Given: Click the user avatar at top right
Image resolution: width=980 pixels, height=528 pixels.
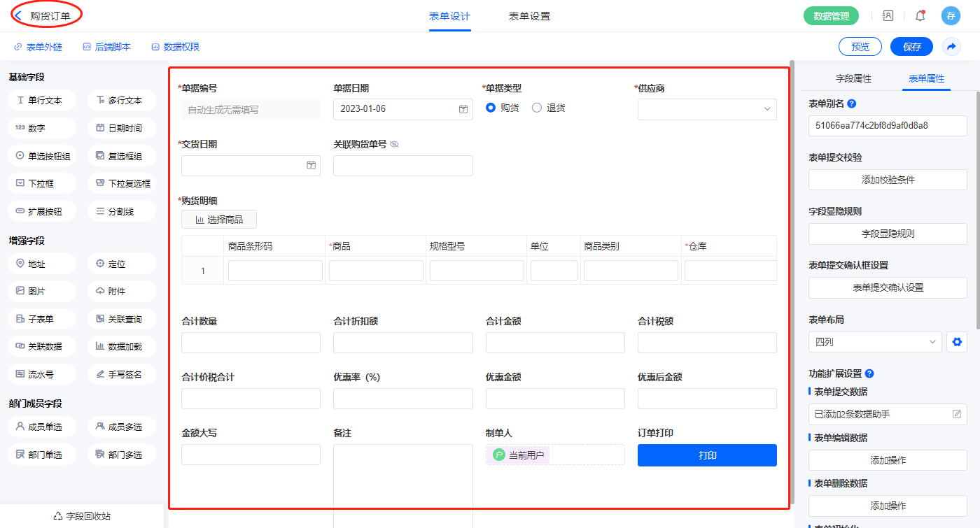Looking at the screenshot, I should tap(950, 16).
